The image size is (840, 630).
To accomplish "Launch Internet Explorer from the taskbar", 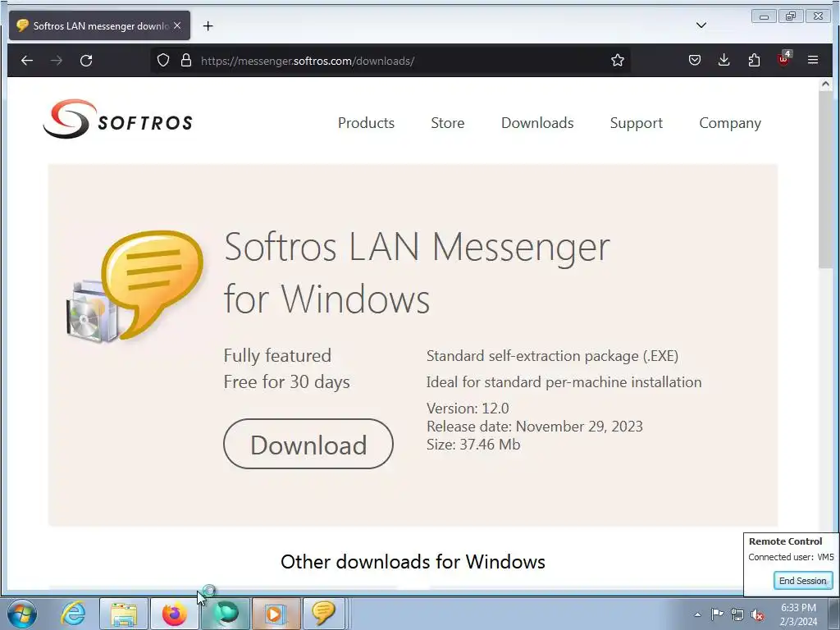I will (73, 614).
